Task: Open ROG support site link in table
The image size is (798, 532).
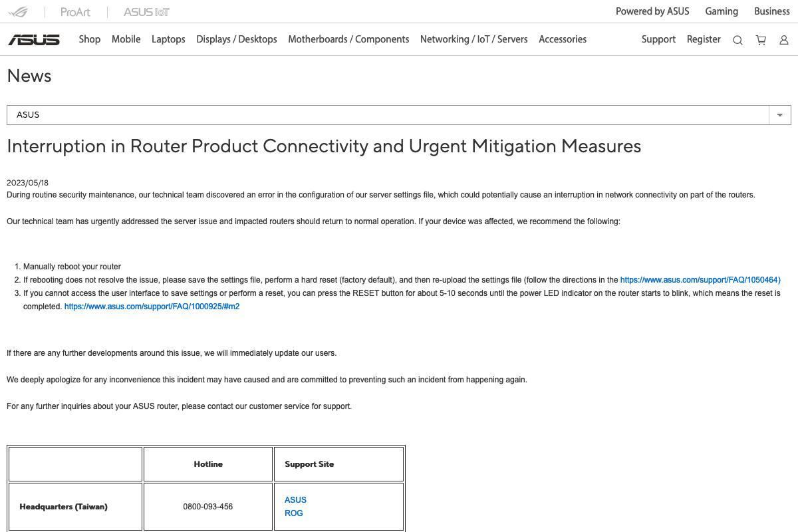Action: (293, 513)
